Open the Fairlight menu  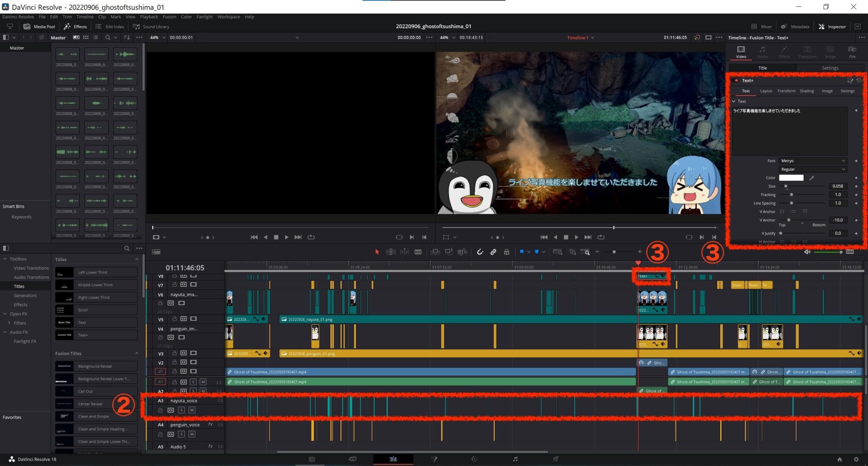tap(205, 17)
